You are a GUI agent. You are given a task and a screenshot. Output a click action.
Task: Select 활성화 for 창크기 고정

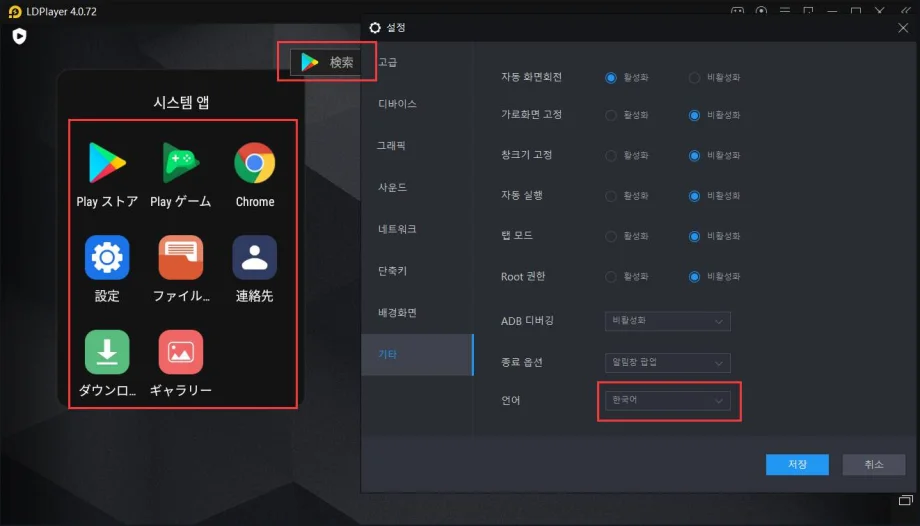611,156
